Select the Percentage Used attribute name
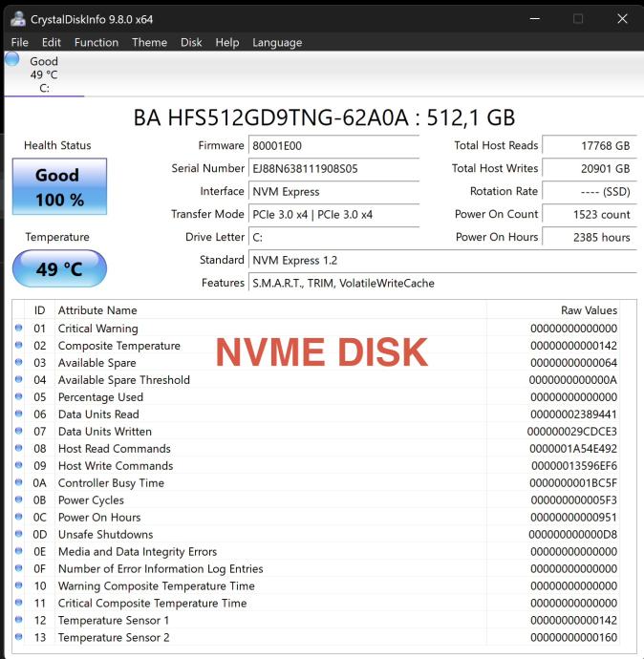This screenshot has height=659, width=644. pyautogui.click(x=100, y=397)
